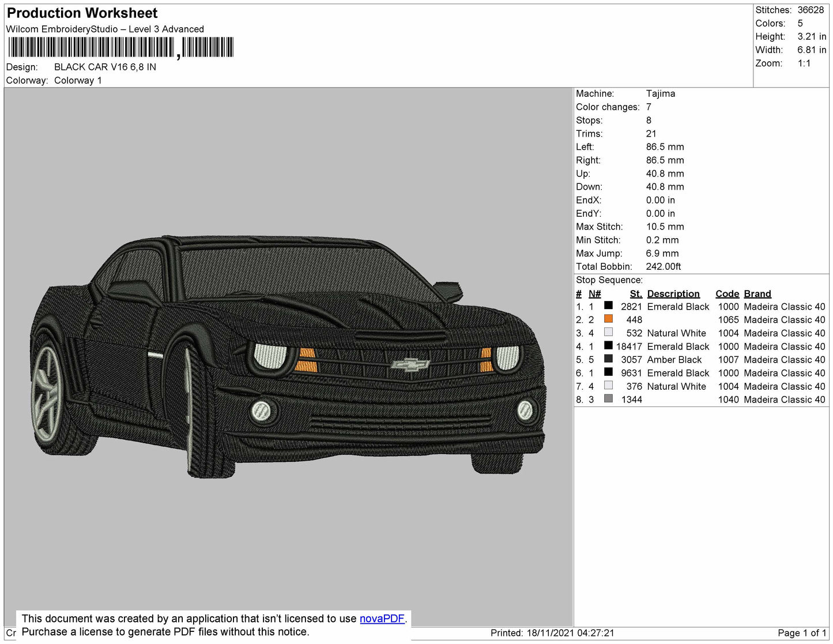Viewport: 833px width, 644px height.
Task: Click the design name BLACK CAR V16 6,8 IN
Action: pyautogui.click(x=105, y=67)
